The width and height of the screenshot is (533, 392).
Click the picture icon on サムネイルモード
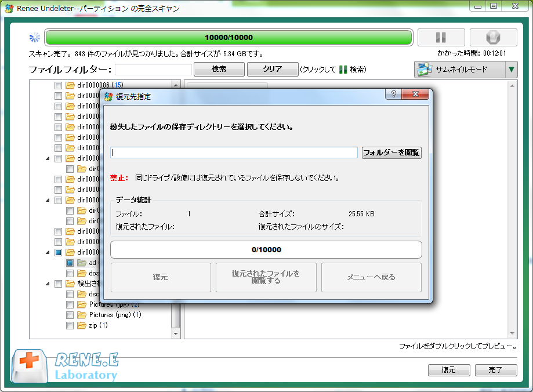coord(425,70)
